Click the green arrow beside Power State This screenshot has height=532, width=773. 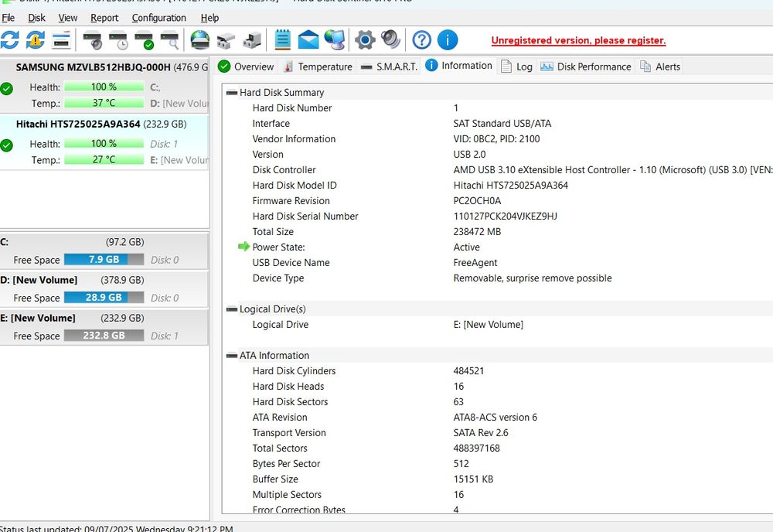(x=244, y=247)
